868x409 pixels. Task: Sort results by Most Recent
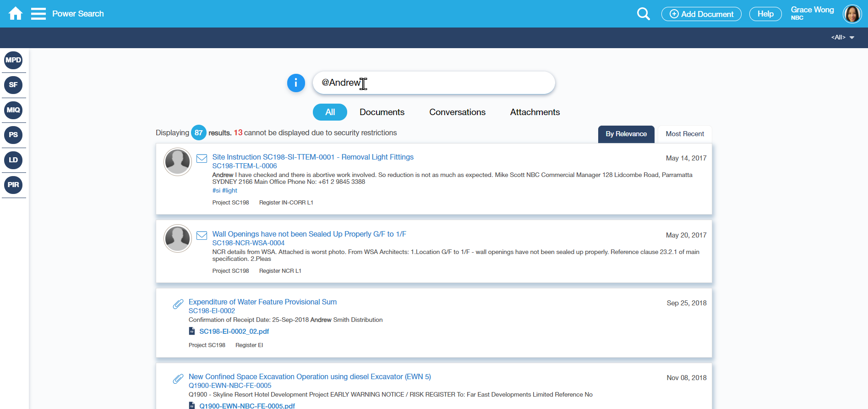tap(684, 134)
